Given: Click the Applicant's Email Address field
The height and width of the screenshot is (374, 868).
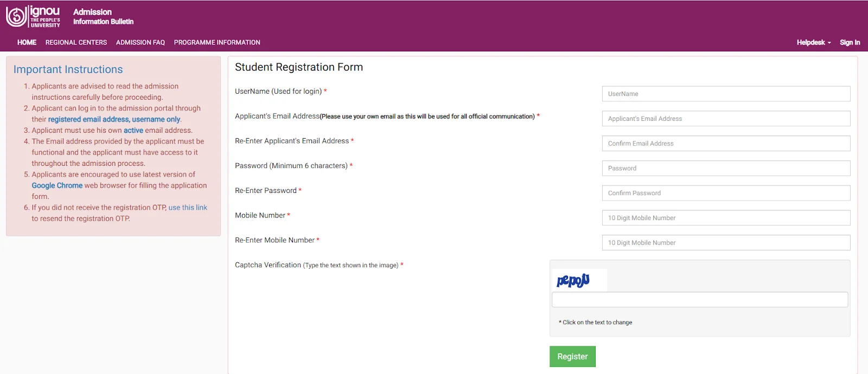Looking at the screenshot, I should coord(725,118).
